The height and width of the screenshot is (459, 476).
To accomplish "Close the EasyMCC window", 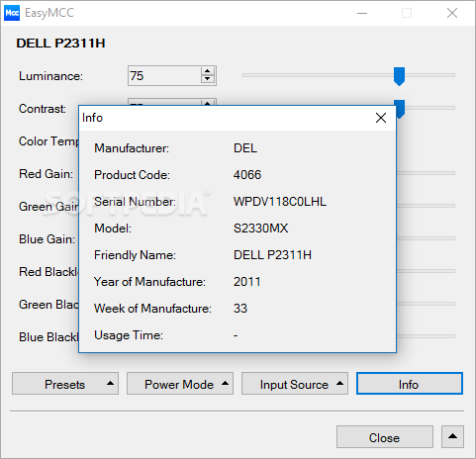I will [452, 13].
